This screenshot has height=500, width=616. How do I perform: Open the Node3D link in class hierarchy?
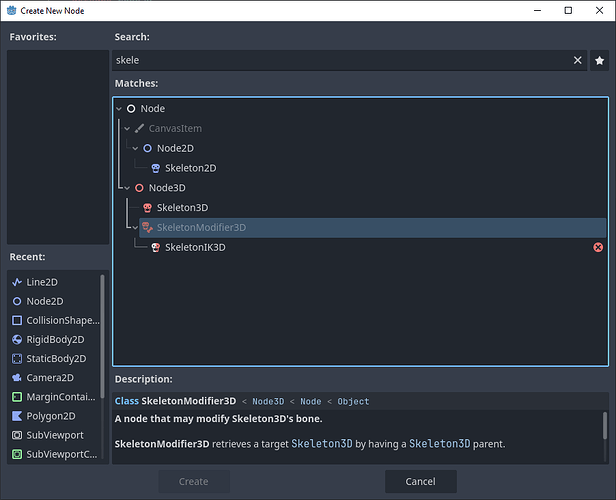268,401
